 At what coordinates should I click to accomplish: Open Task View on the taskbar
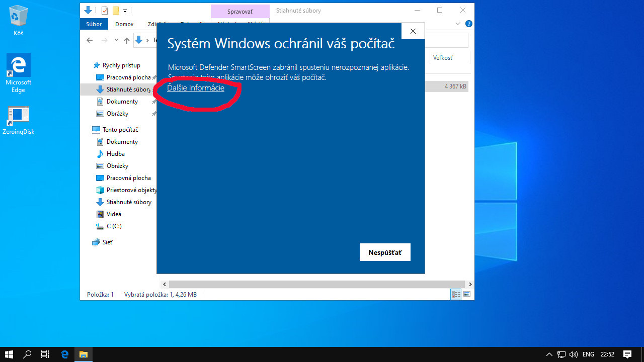click(x=45, y=354)
